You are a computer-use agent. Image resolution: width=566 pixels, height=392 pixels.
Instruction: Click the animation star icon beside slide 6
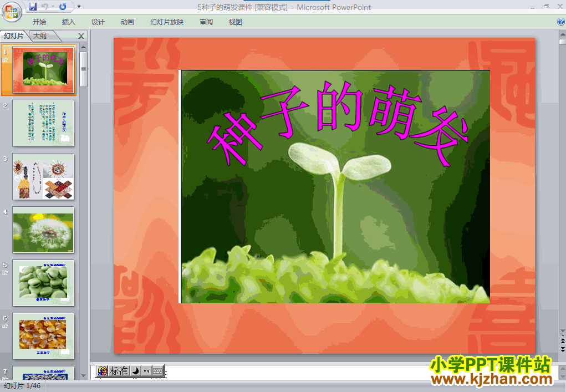(x=6, y=326)
